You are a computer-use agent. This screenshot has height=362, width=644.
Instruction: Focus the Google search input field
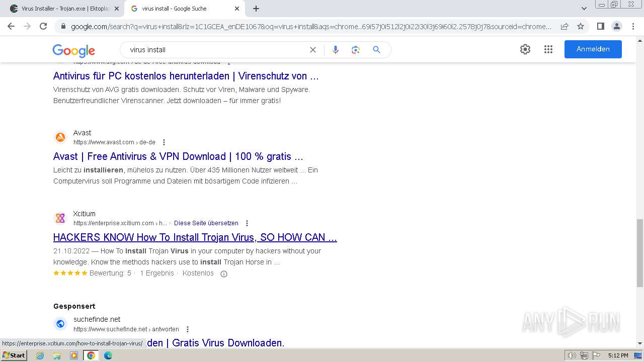tap(216, 50)
